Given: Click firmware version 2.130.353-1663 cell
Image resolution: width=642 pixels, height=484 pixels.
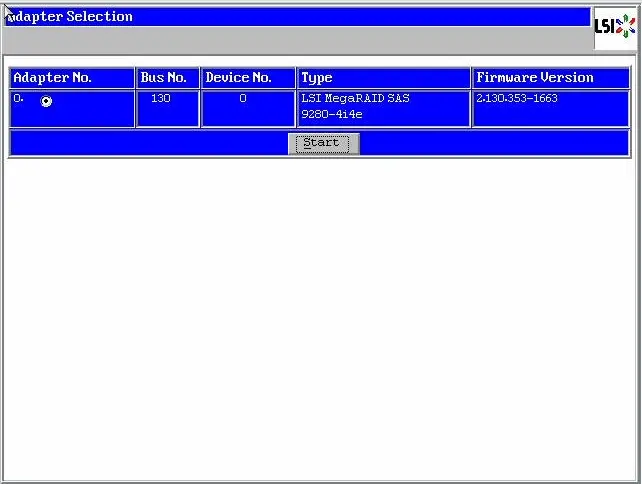Looking at the screenshot, I should [x=517, y=99].
